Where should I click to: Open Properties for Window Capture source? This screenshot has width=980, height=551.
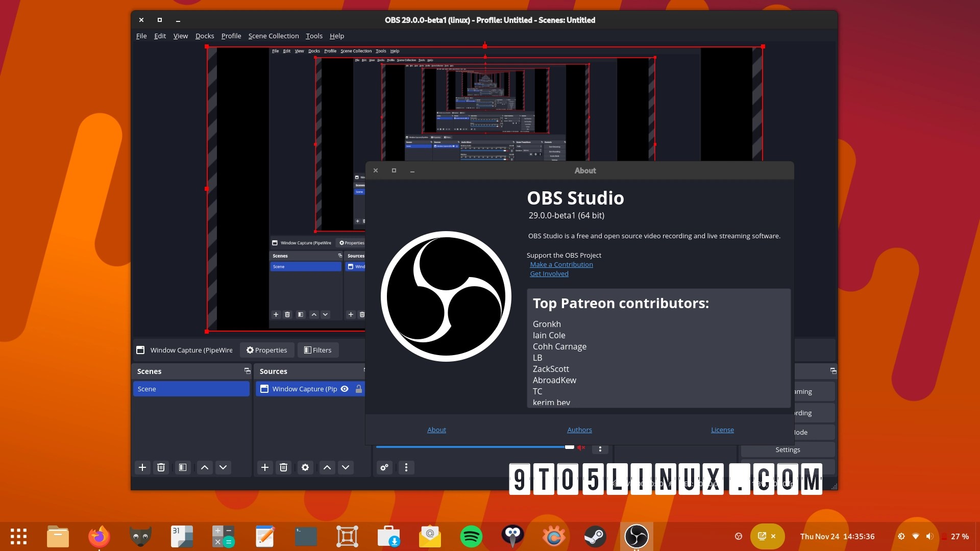(266, 350)
